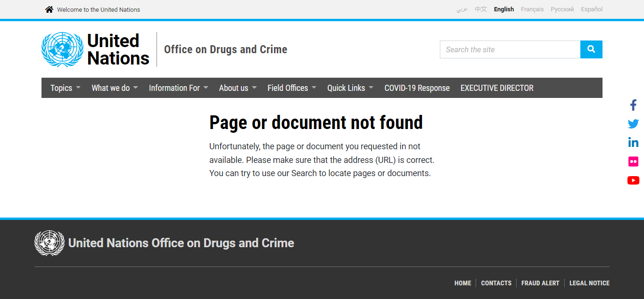Focus the Search the site field
The width and height of the screenshot is (644, 299).
[510, 49]
